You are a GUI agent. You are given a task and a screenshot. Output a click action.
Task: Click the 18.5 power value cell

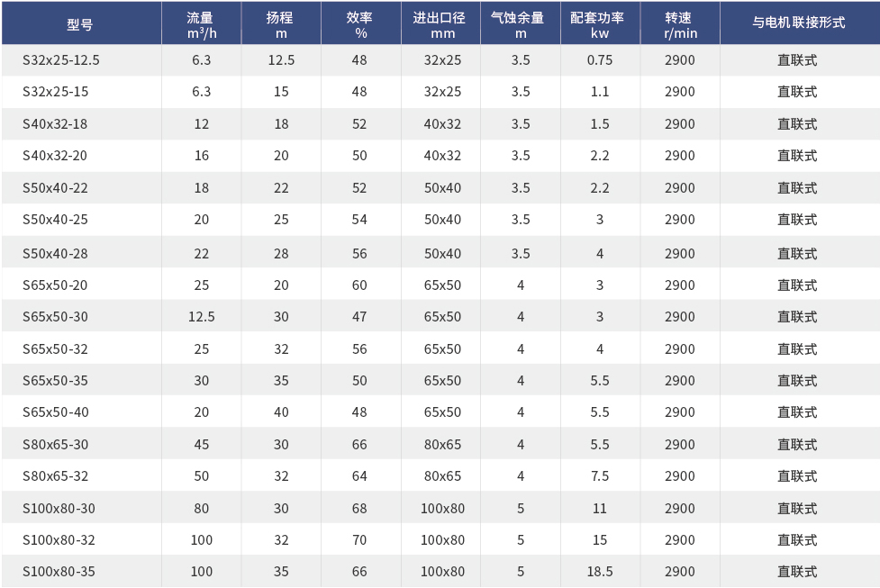600,572
